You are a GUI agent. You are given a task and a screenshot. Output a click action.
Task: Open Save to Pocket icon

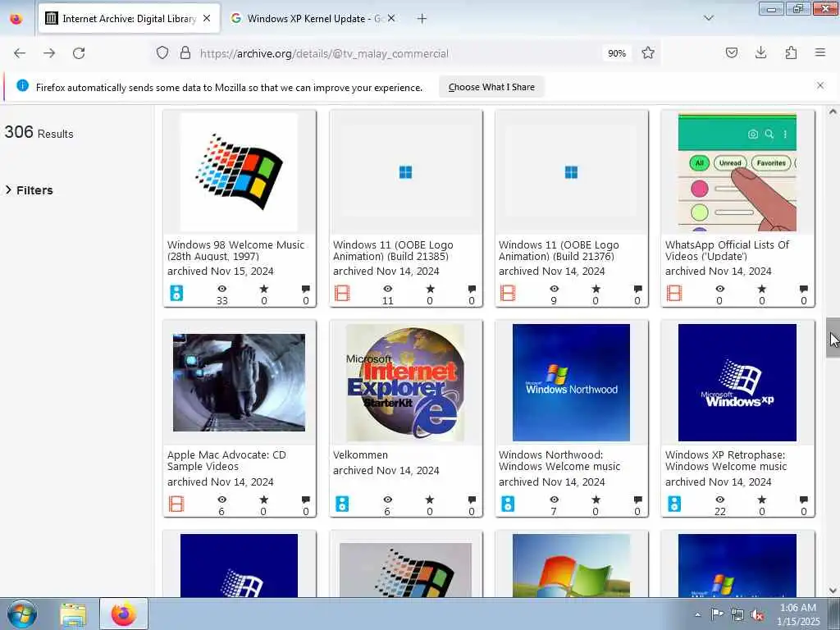click(x=732, y=52)
